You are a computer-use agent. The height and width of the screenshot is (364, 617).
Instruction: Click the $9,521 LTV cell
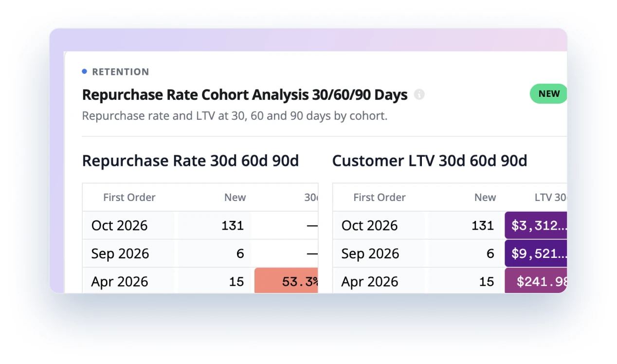536,254
